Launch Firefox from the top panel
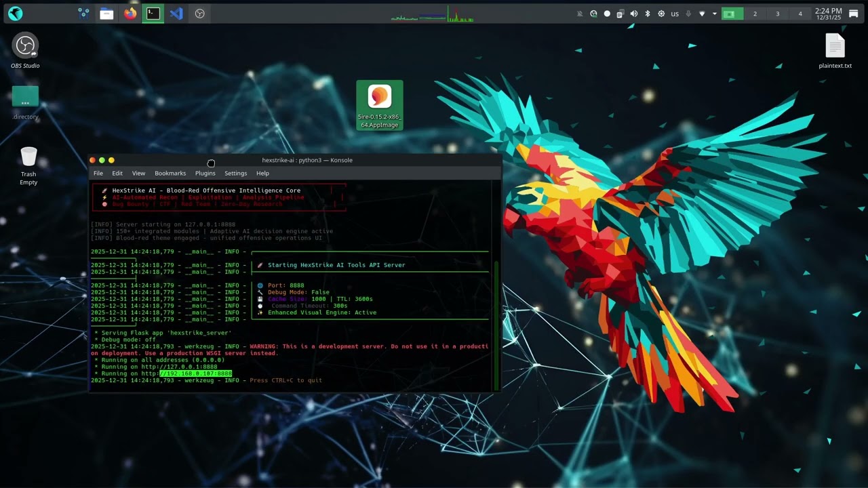 [x=130, y=14]
